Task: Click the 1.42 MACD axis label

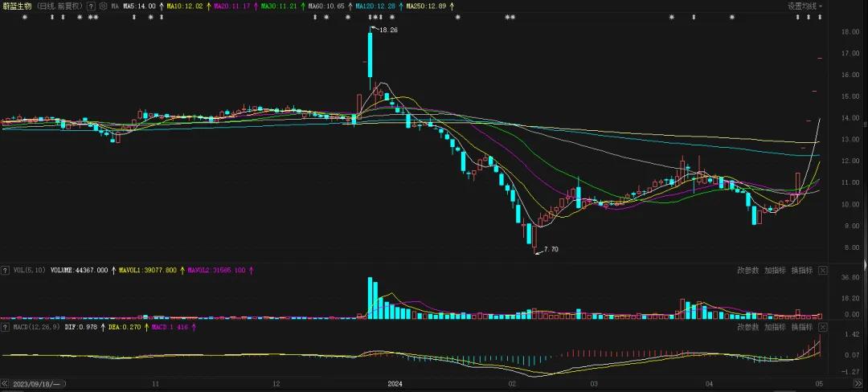Action: [852, 335]
